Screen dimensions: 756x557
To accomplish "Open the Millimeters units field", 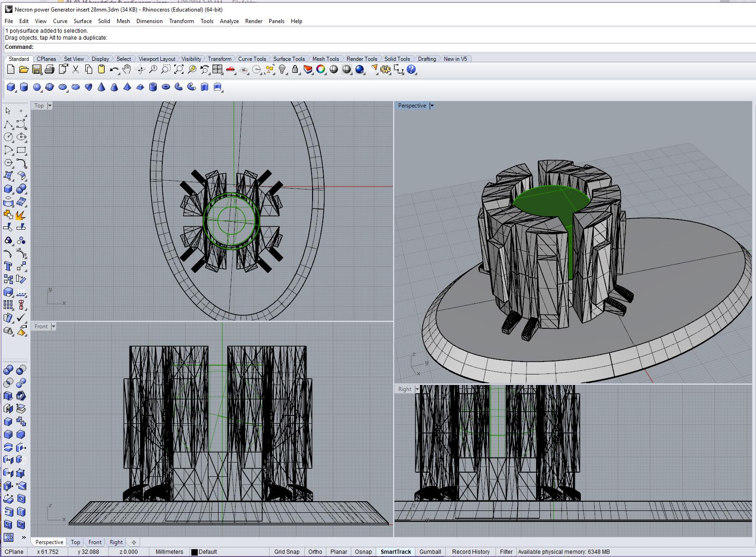I will tap(169, 552).
